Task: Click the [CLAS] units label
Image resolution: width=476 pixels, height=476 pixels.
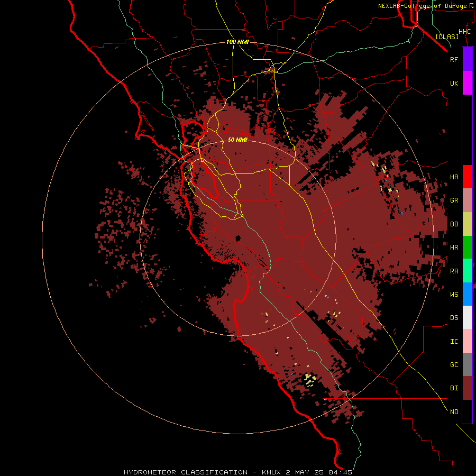Action: (x=447, y=36)
